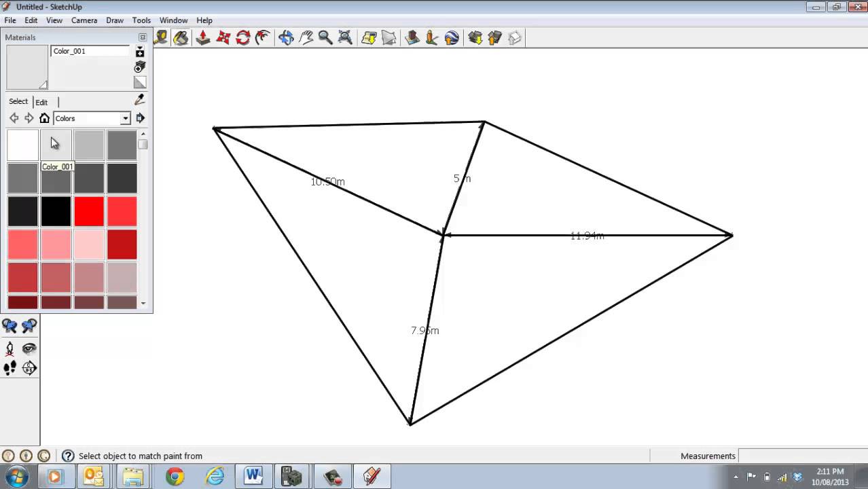Click the Share Model icon
Screen dimensions: 868x489
pyautogui.click(x=494, y=37)
